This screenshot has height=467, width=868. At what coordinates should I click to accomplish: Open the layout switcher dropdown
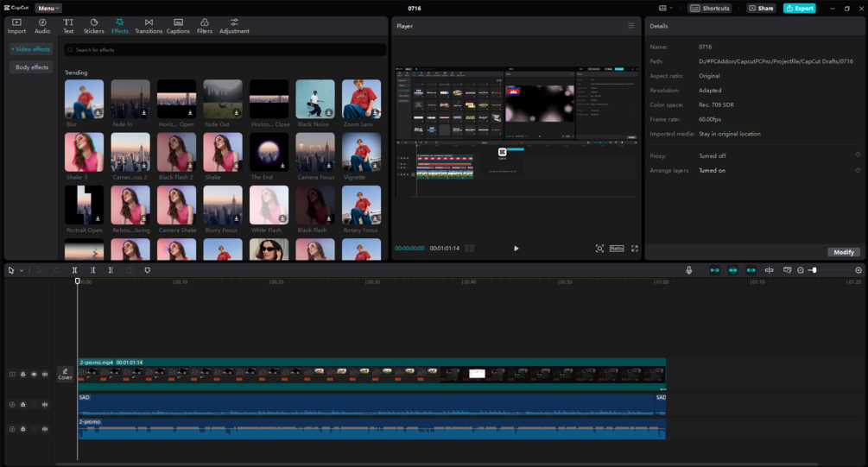pyautogui.click(x=666, y=9)
